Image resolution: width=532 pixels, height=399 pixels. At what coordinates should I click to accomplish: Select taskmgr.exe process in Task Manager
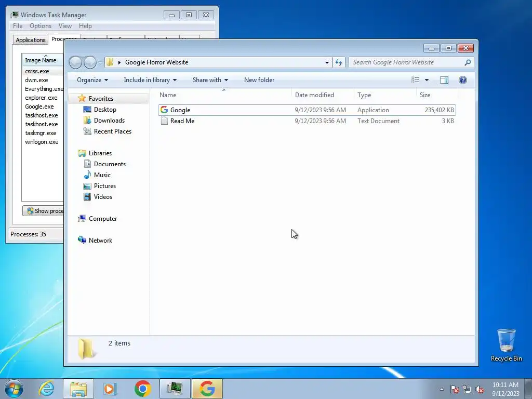coord(41,133)
